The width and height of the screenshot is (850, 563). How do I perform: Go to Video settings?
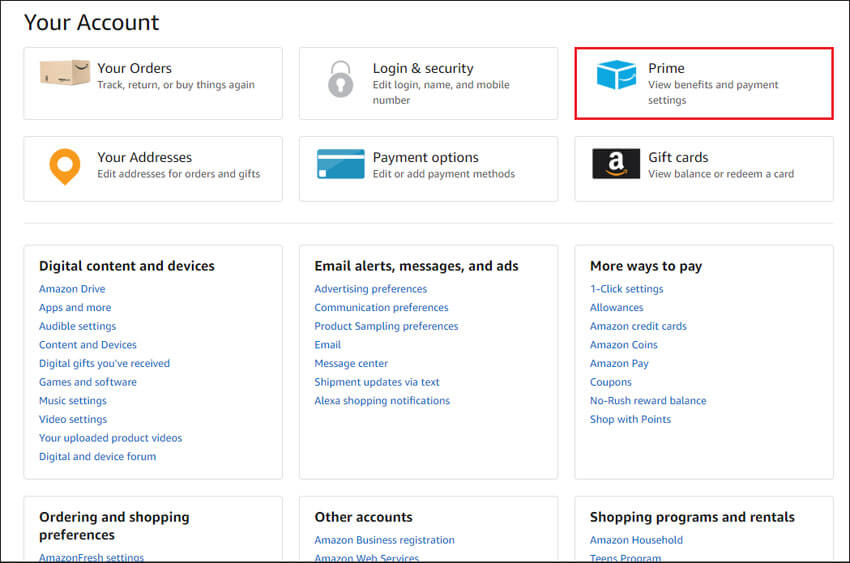click(x=73, y=419)
